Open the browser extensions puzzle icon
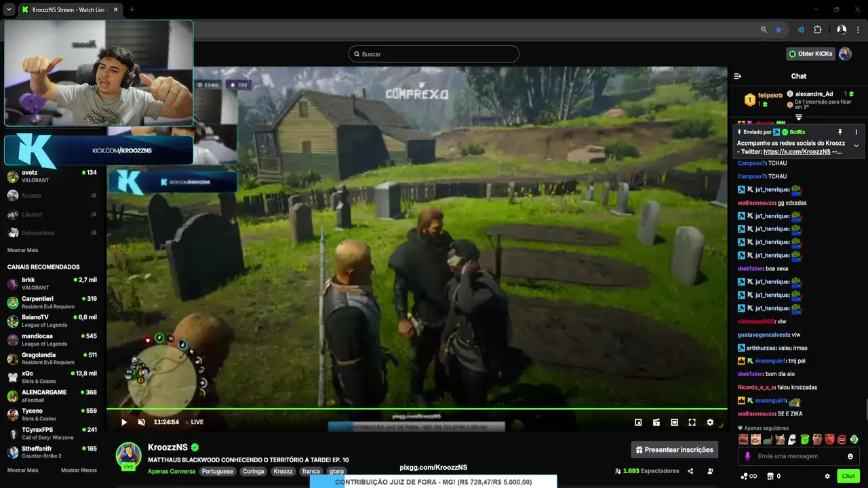 tap(817, 30)
